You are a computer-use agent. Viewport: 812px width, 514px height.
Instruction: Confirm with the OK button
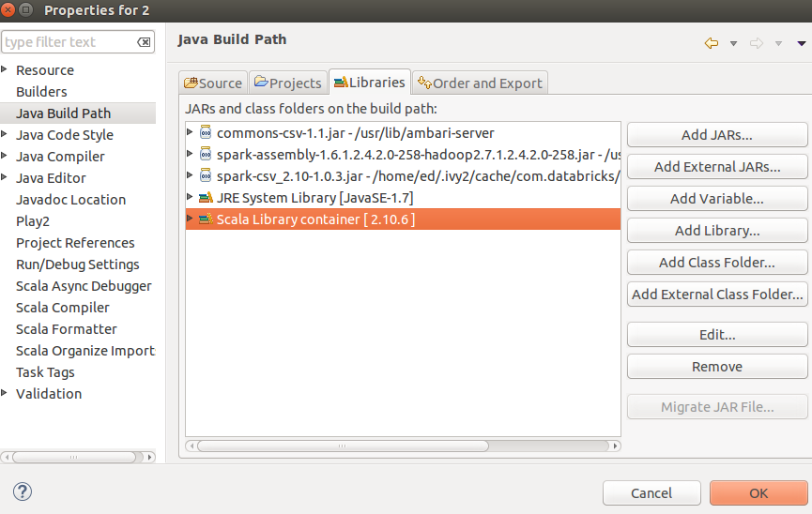coord(758,493)
